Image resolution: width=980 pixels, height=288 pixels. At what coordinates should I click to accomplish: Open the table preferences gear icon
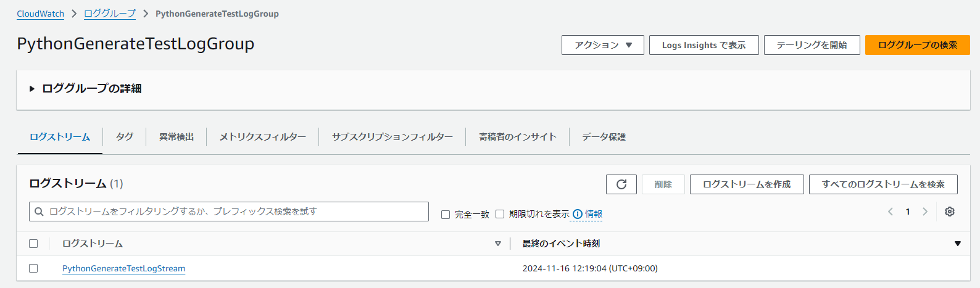(x=950, y=212)
